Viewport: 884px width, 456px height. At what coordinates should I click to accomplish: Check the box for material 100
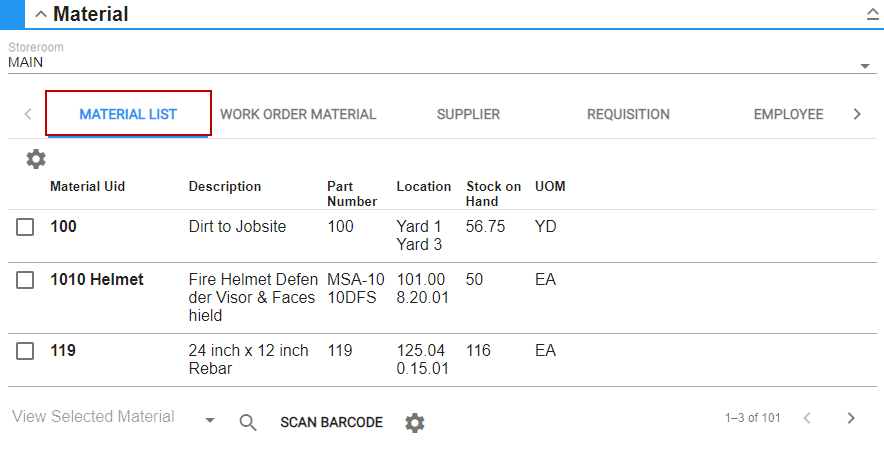click(25, 228)
